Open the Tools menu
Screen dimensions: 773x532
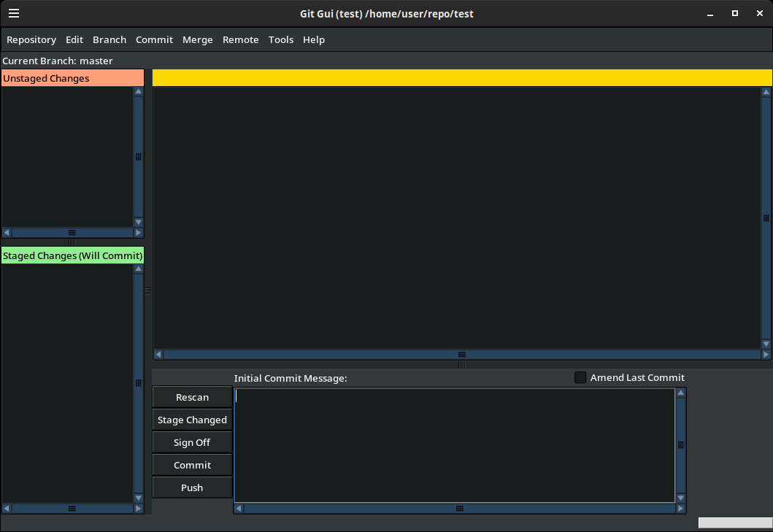281,40
